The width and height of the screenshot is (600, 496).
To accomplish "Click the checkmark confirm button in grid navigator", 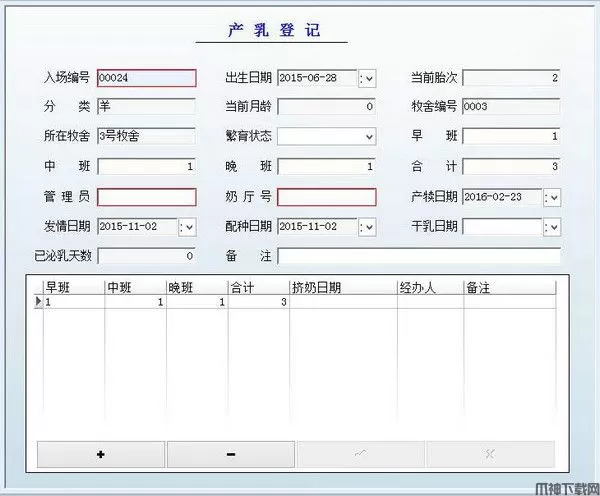I will tap(360, 454).
